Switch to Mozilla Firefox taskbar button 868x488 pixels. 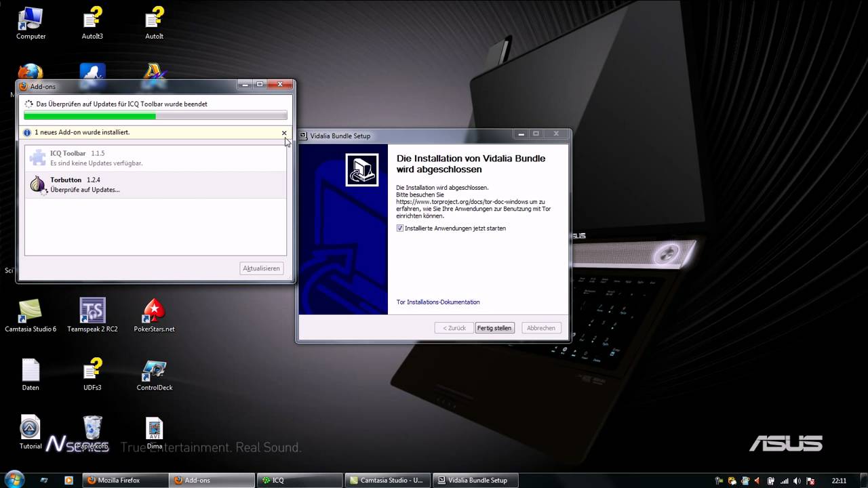[126, 481]
